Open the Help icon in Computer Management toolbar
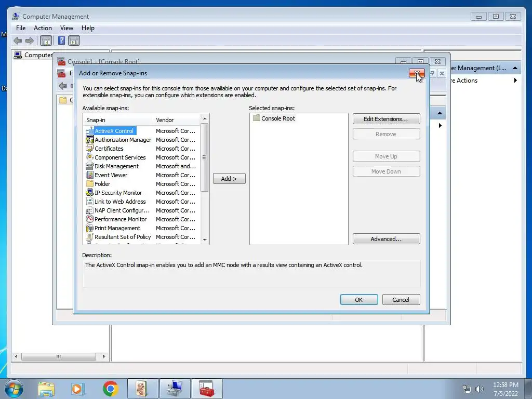Image resolution: width=532 pixels, height=399 pixels. (61, 41)
